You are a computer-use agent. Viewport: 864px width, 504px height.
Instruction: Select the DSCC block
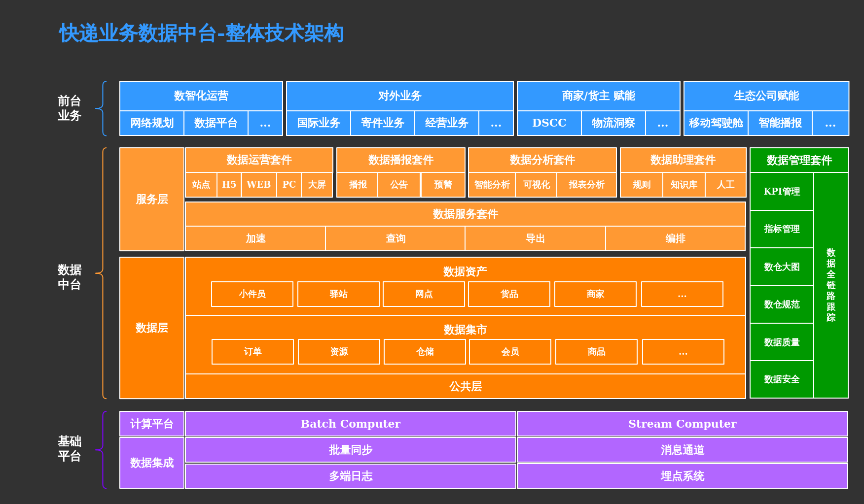tap(548, 123)
